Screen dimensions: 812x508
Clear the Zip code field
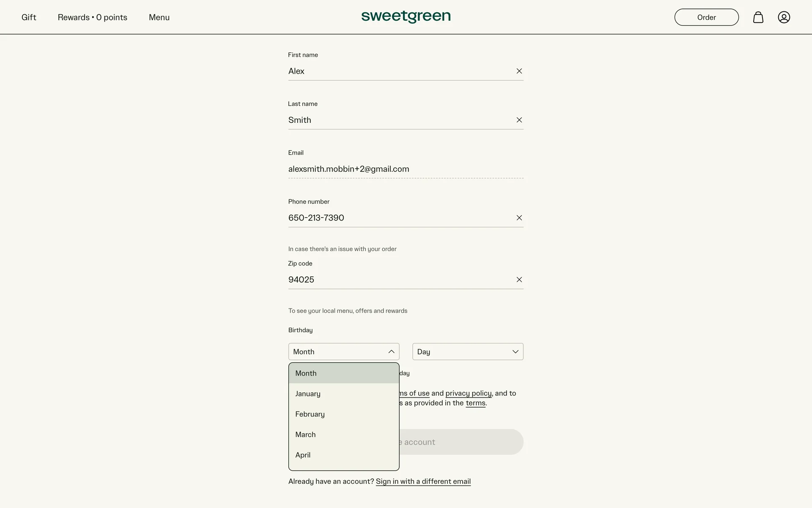pyautogui.click(x=519, y=280)
